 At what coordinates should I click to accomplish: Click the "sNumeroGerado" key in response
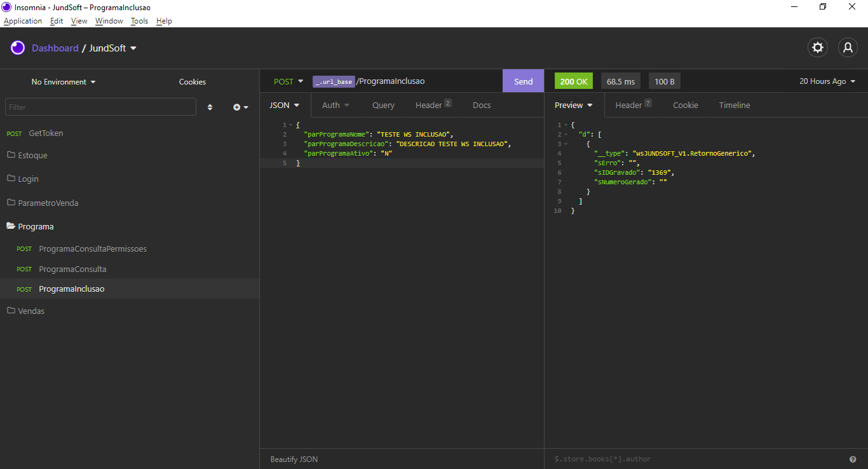pyautogui.click(x=622, y=182)
